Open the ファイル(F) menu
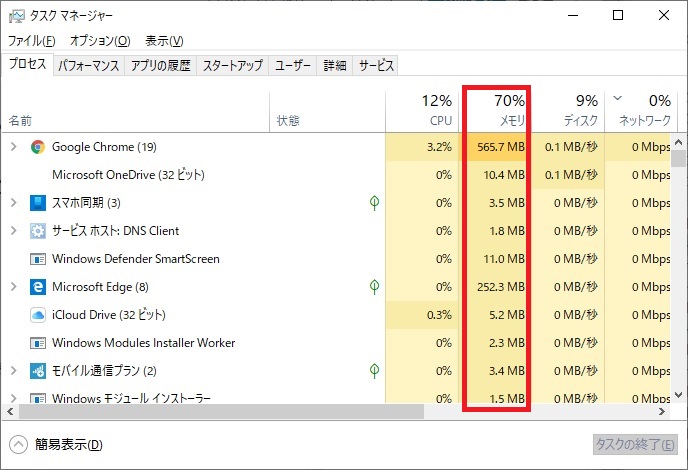This screenshot has height=470, width=688. tap(32, 41)
